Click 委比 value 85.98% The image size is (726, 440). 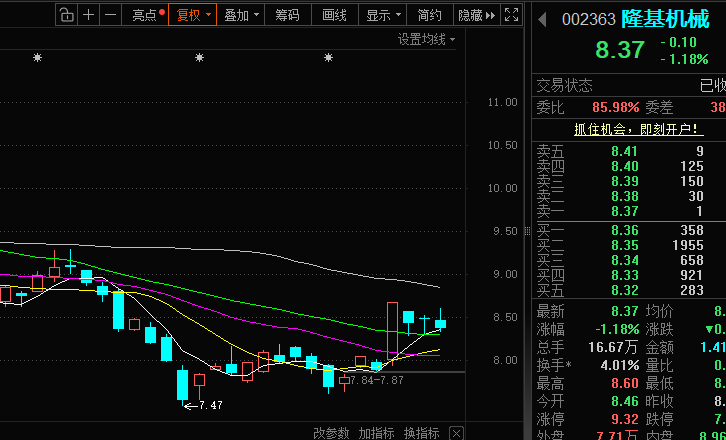point(615,107)
